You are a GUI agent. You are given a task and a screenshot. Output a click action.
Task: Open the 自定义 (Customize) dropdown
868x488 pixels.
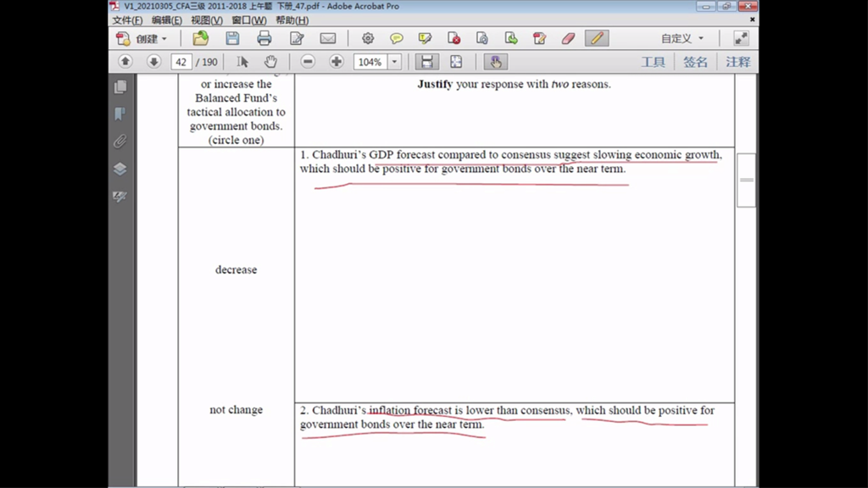(x=682, y=38)
